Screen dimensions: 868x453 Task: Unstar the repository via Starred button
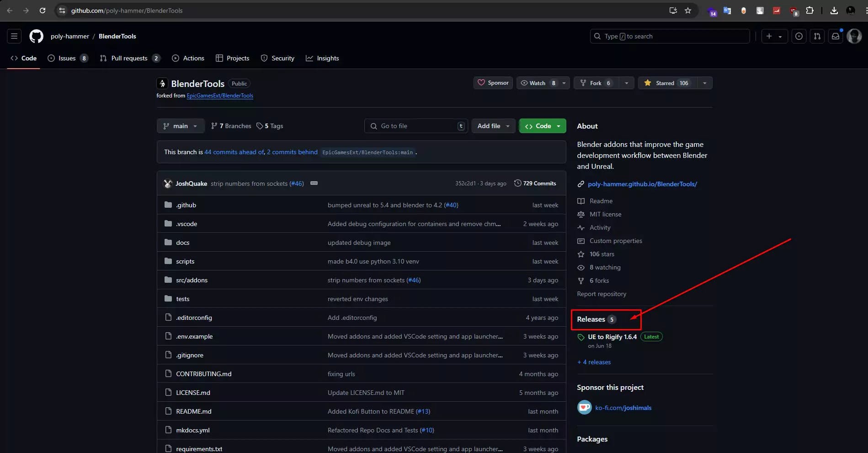pos(667,83)
